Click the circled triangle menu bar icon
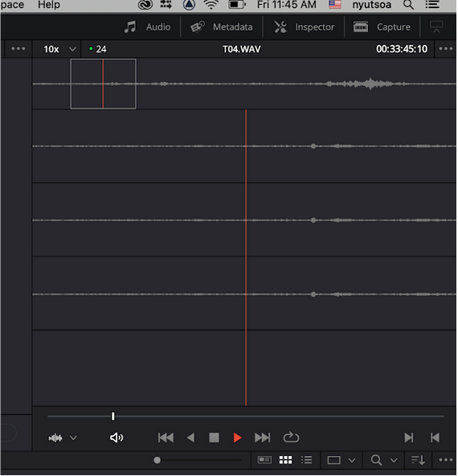 tap(189, 5)
